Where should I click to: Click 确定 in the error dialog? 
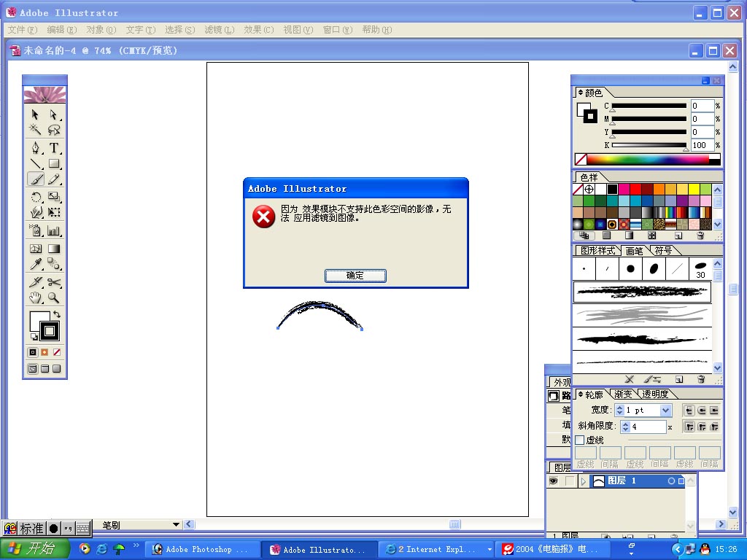355,275
